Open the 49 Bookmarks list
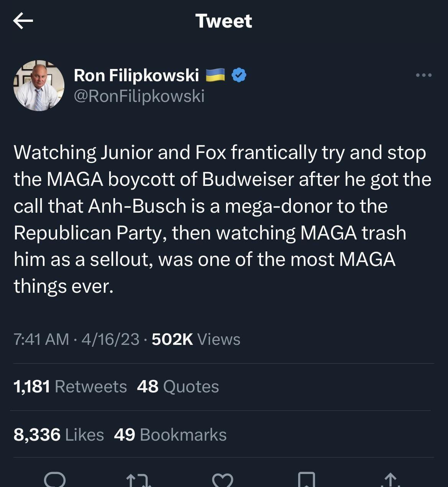Image resolution: width=448 pixels, height=487 pixels. tap(170, 435)
